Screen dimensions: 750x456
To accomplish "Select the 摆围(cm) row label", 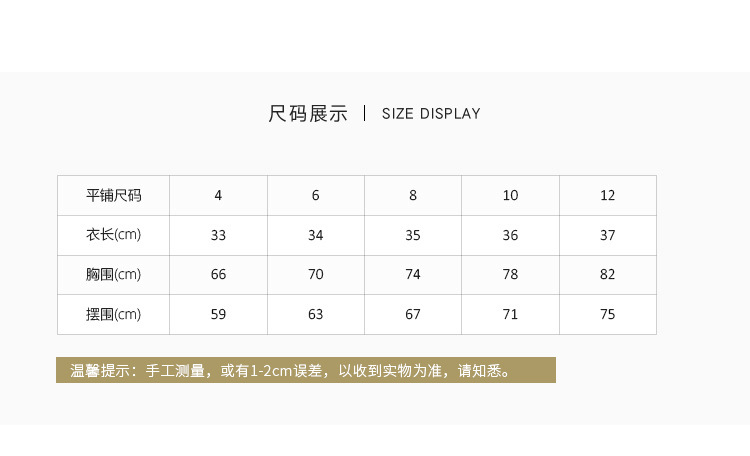I will (x=113, y=314).
